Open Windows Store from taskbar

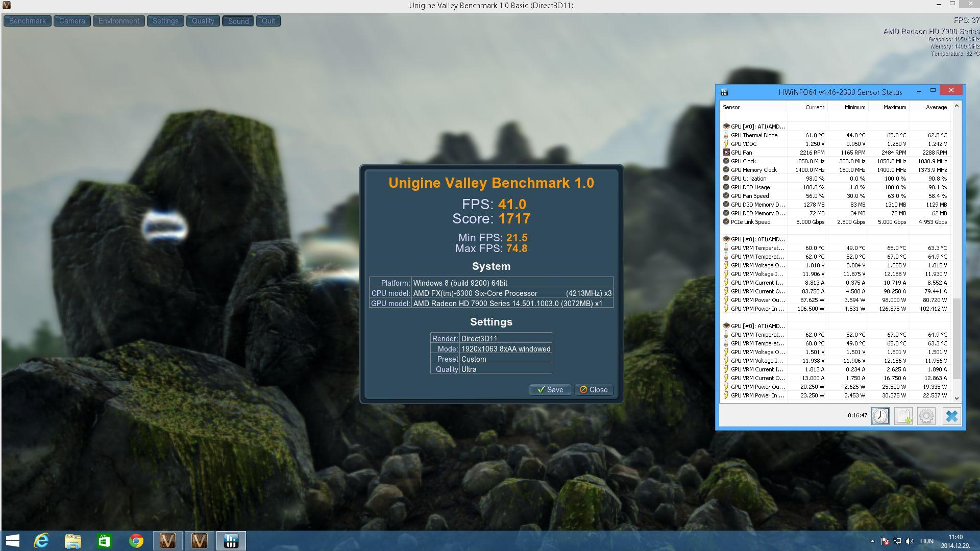point(105,541)
